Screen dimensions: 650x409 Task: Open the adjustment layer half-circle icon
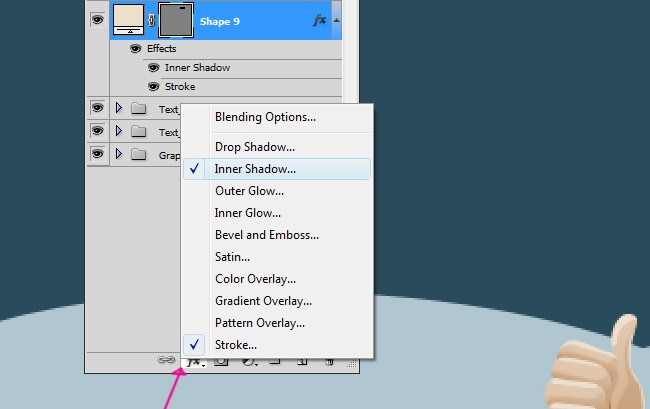[x=249, y=363]
